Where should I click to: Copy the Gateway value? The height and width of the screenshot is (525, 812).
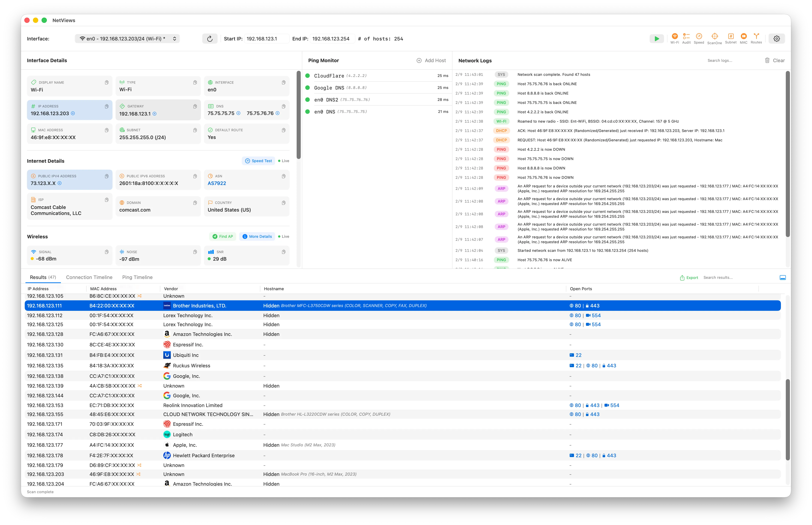195,106
